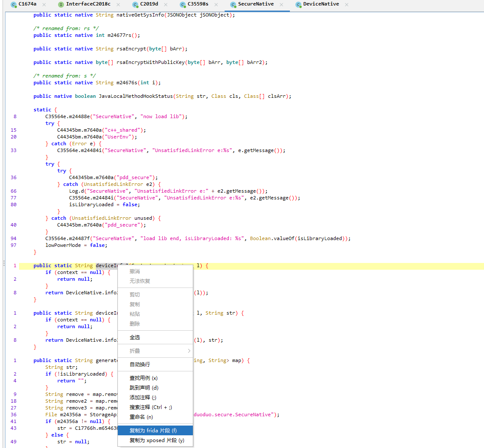484x448 pixels.
Task: Click the disabled 无法恢复 menu entry
Action: [155, 281]
